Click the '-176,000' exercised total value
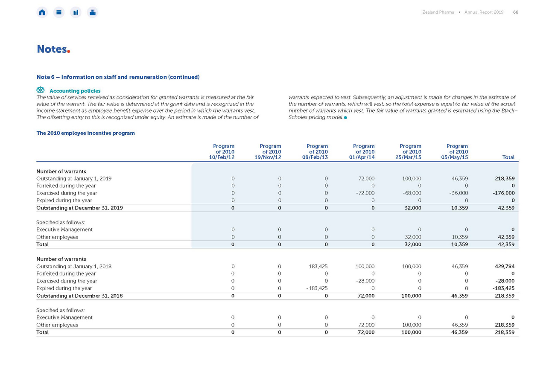The width and height of the screenshot is (555, 392). pyautogui.click(x=504, y=193)
